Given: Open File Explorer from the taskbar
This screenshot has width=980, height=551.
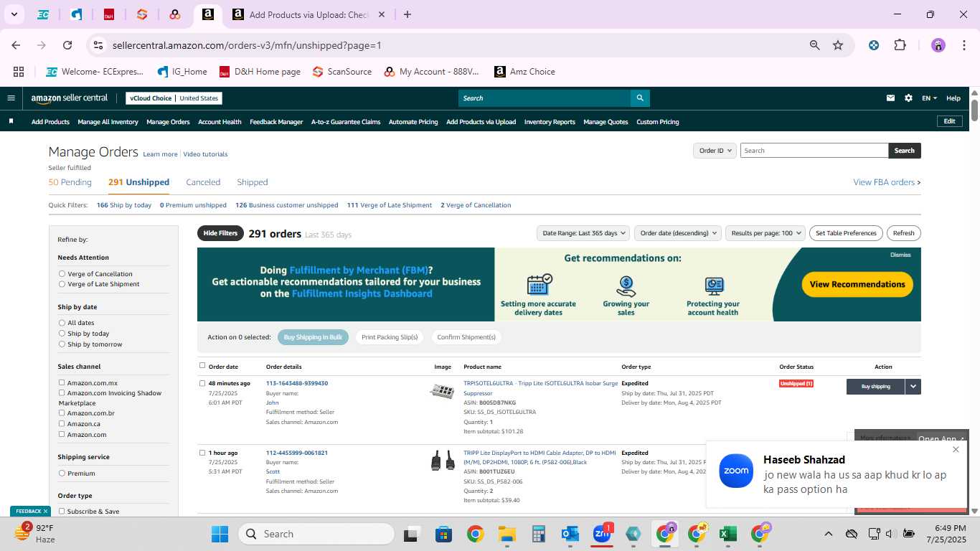Looking at the screenshot, I should [x=507, y=534].
